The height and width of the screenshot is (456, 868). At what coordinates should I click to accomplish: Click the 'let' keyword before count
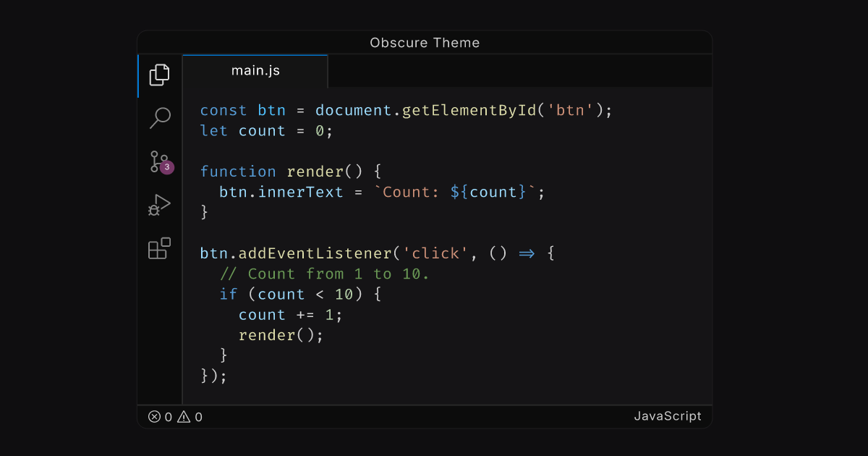pyautogui.click(x=214, y=131)
